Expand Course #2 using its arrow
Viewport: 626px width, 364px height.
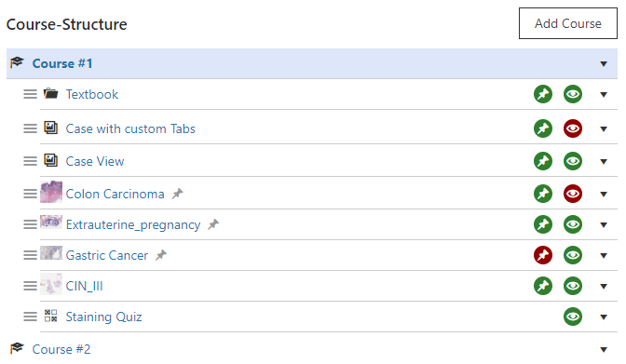click(x=604, y=350)
